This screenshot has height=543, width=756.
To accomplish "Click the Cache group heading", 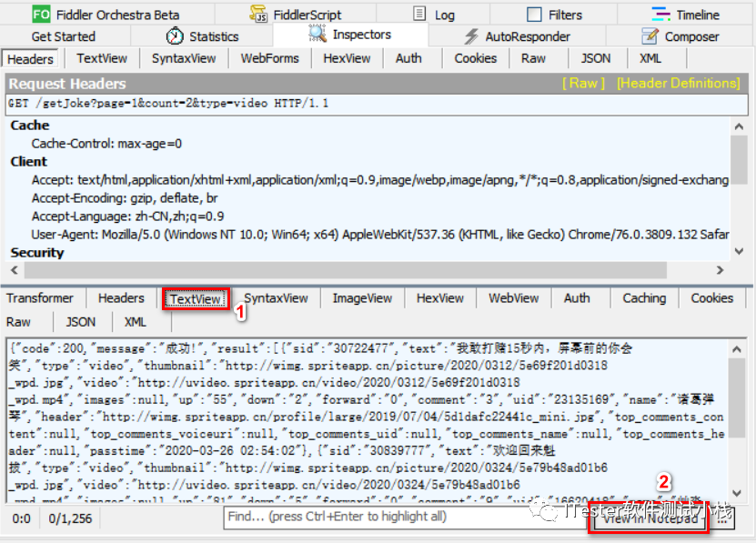I will [x=30, y=126].
